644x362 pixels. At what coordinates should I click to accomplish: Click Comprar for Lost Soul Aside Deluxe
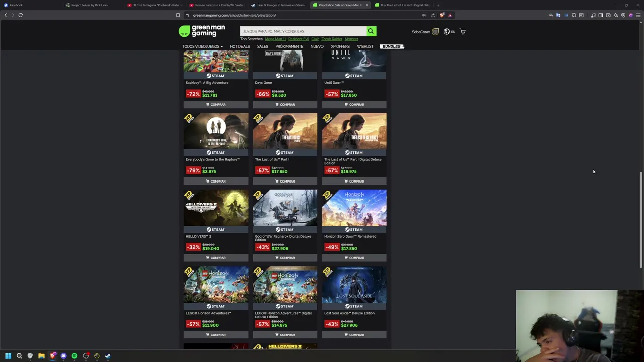click(x=354, y=335)
